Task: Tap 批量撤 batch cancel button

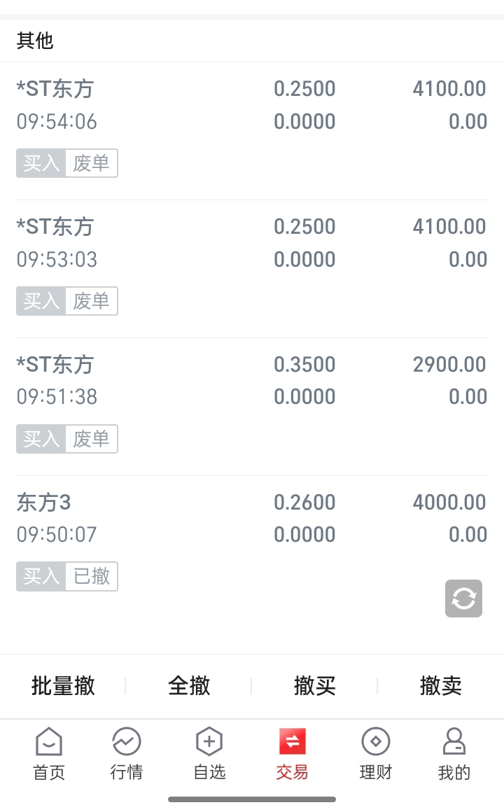Action: tap(63, 685)
